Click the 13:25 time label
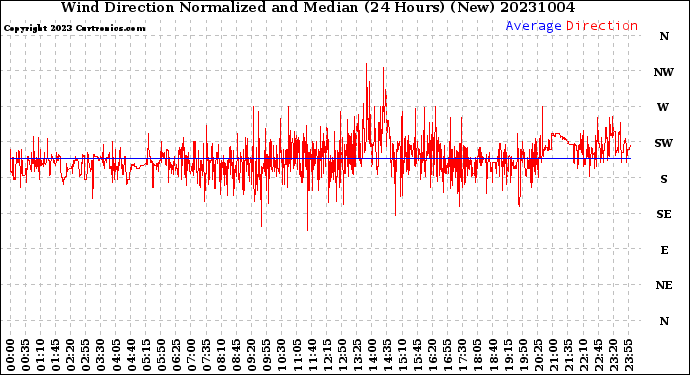The height and width of the screenshot is (375, 690). click(x=357, y=356)
